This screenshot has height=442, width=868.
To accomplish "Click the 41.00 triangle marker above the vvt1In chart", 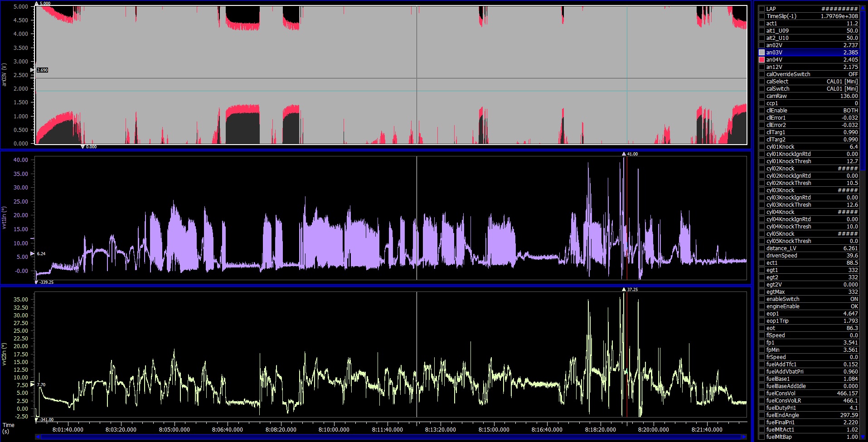I will click(x=624, y=154).
